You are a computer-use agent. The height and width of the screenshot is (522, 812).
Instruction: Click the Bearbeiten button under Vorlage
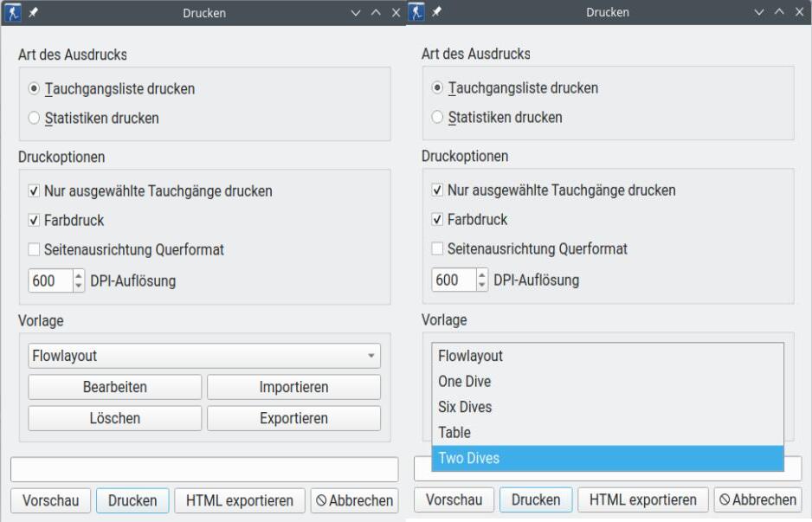point(113,387)
